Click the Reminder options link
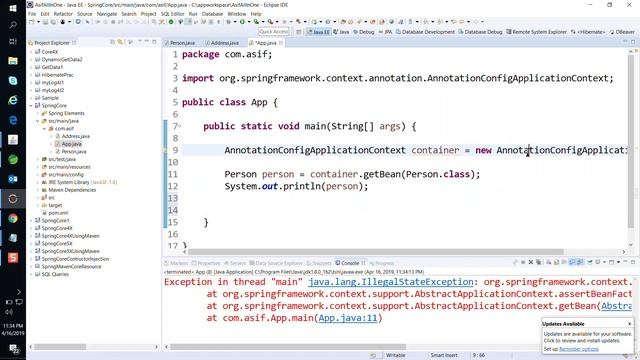The height and width of the screenshot is (360, 640). pos(579,349)
